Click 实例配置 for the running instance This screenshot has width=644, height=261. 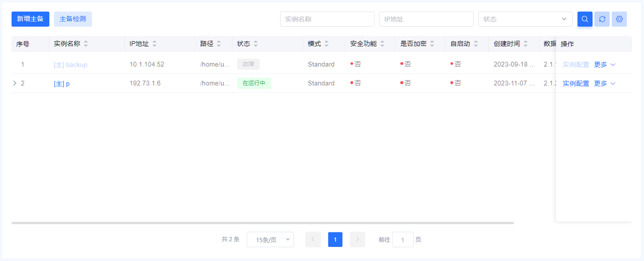575,83
